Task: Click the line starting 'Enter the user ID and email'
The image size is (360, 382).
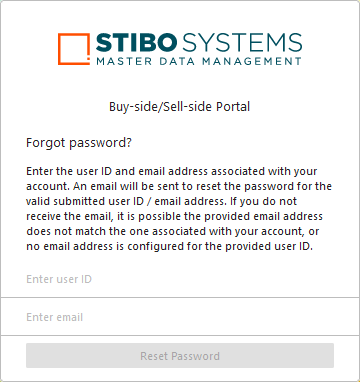Action: click(x=172, y=171)
